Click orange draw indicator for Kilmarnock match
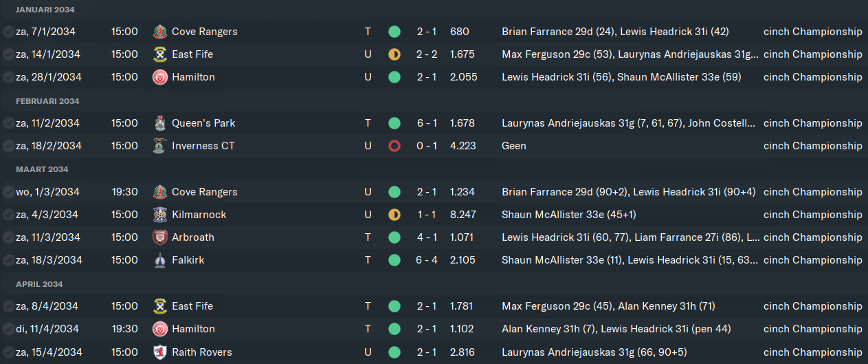Screen dimensions: 868x364 coord(394,215)
